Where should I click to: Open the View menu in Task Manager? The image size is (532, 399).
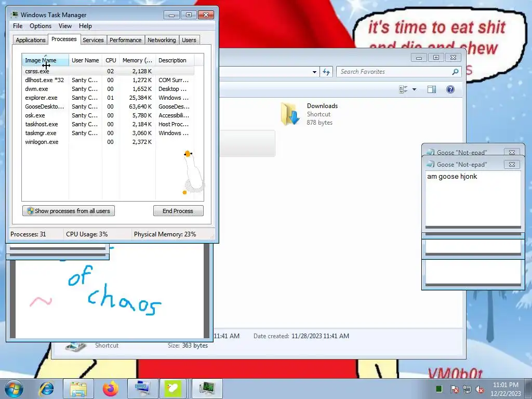tap(65, 26)
